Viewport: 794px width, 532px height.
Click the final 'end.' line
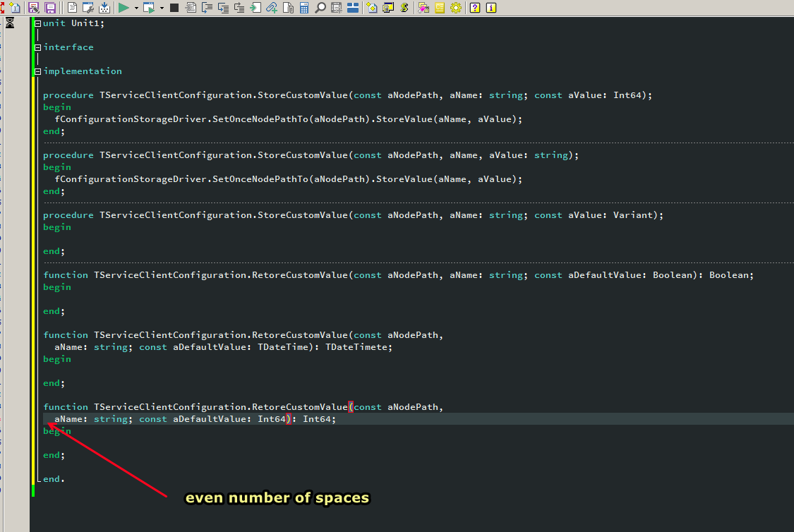[x=54, y=478]
